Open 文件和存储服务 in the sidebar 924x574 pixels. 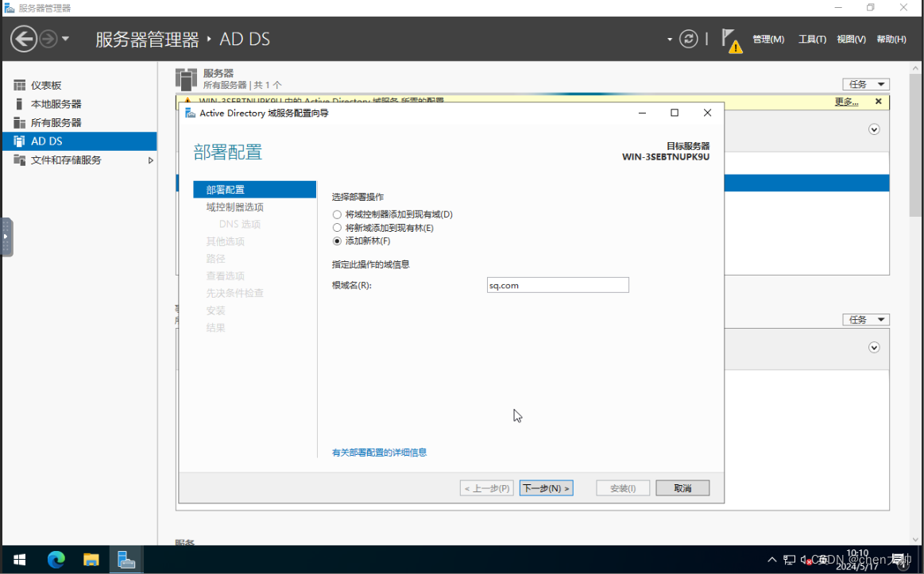[79, 160]
